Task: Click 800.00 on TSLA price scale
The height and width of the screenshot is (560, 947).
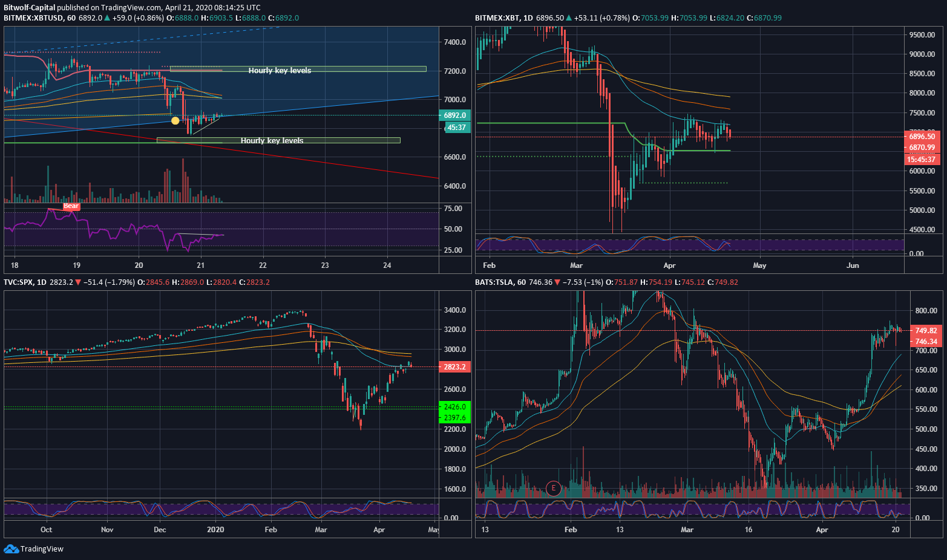Action: point(926,311)
